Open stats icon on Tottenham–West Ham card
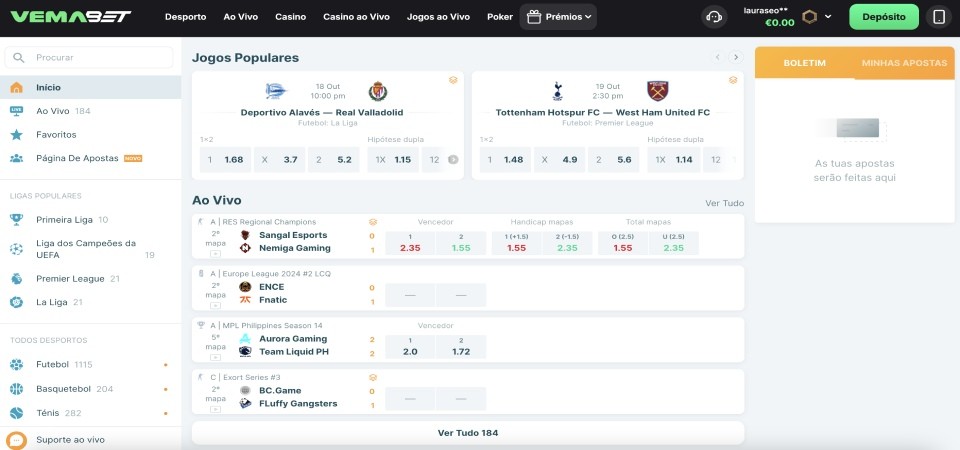Image resolution: width=960 pixels, height=450 pixels. click(733, 80)
